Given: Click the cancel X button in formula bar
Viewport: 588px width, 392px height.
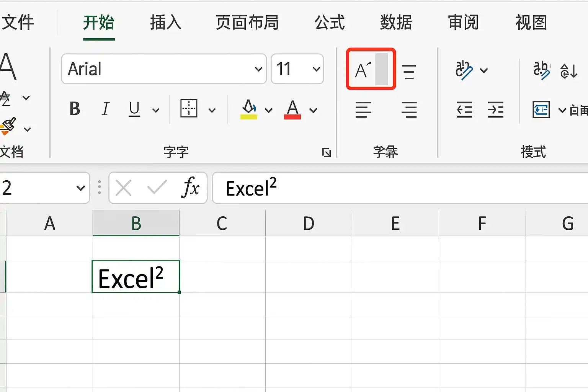Looking at the screenshot, I should [x=123, y=188].
